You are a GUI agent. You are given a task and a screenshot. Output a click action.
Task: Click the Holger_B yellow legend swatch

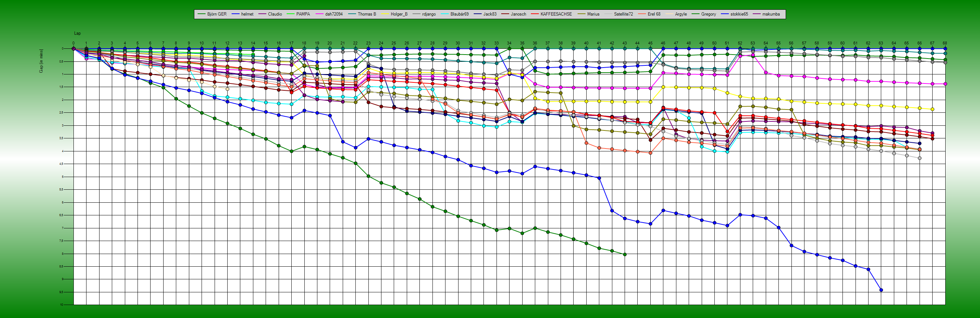[385, 14]
